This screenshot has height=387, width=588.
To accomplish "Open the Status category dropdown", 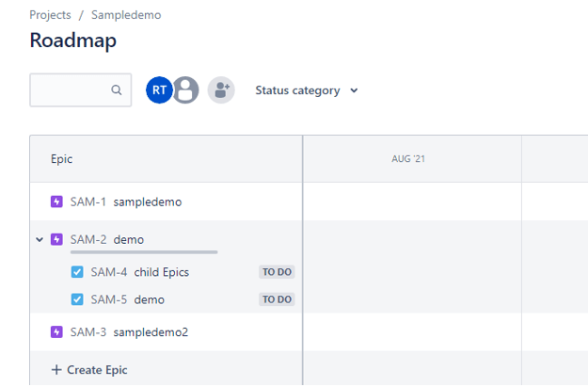I will click(307, 90).
